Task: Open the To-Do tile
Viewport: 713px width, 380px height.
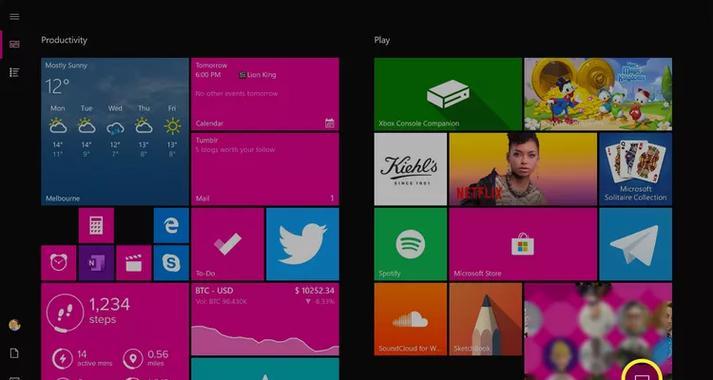Action: pyautogui.click(x=227, y=244)
